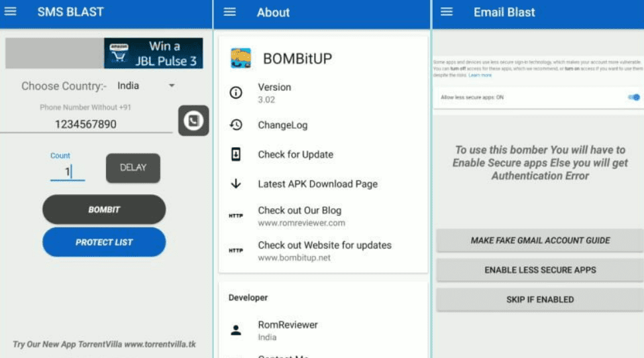Tap the Amazon cart icon in ad banner

click(119, 52)
